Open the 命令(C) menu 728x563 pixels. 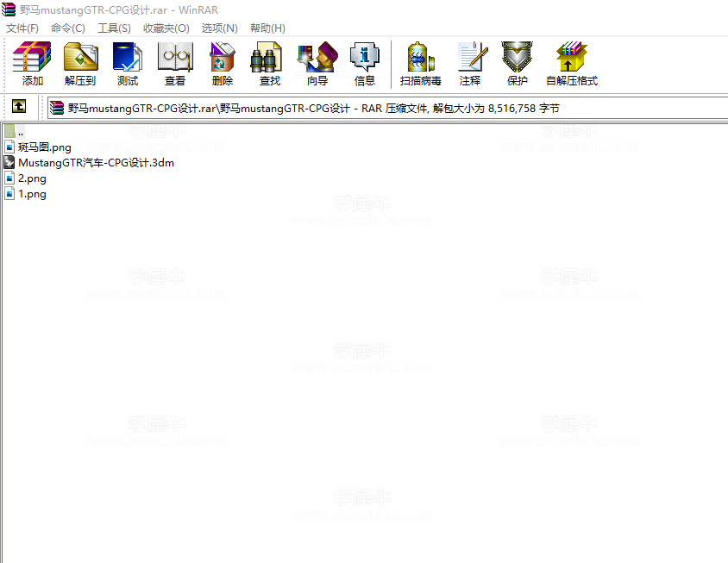coord(68,28)
